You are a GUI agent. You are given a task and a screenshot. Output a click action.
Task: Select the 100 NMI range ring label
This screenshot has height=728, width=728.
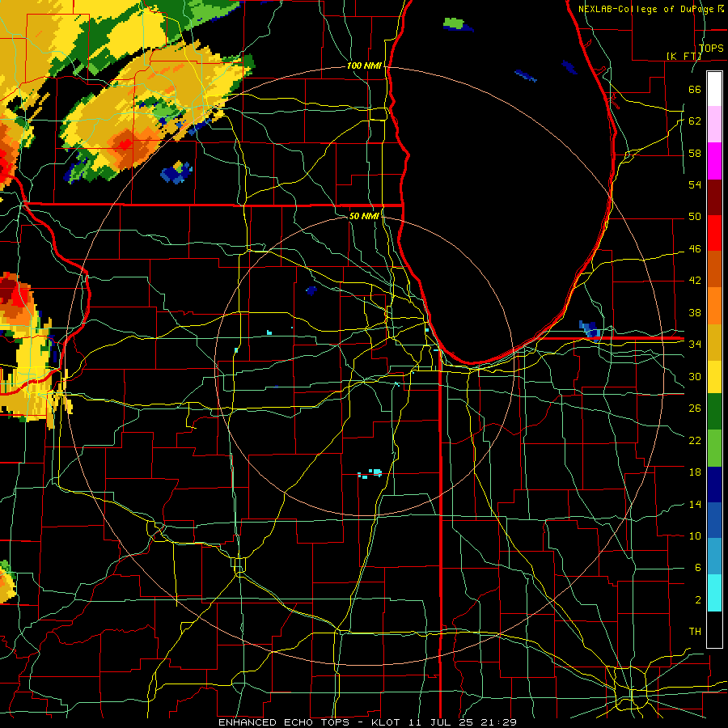coord(364,66)
